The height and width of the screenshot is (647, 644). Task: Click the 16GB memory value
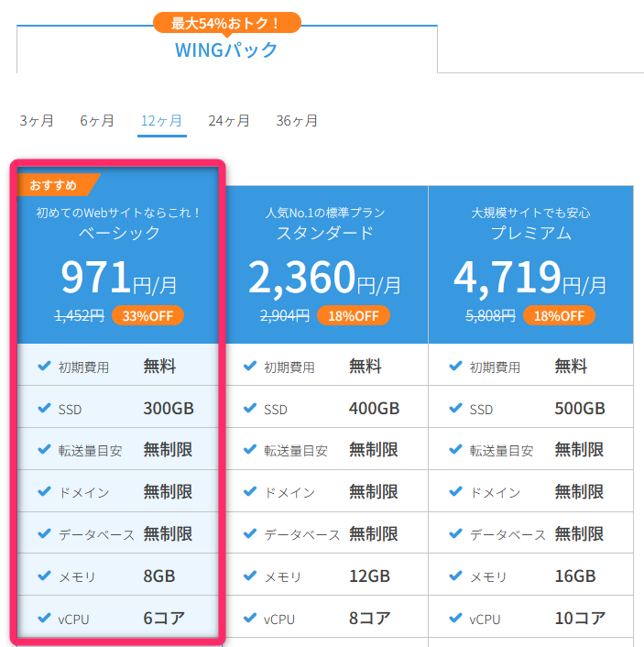coord(575,576)
